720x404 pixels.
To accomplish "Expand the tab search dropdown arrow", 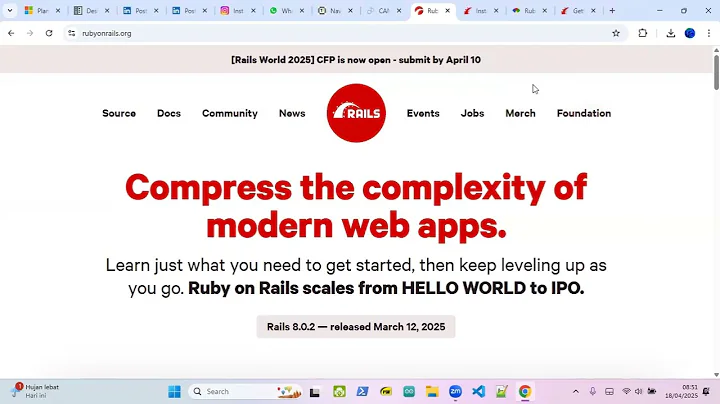I will (10, 11).
